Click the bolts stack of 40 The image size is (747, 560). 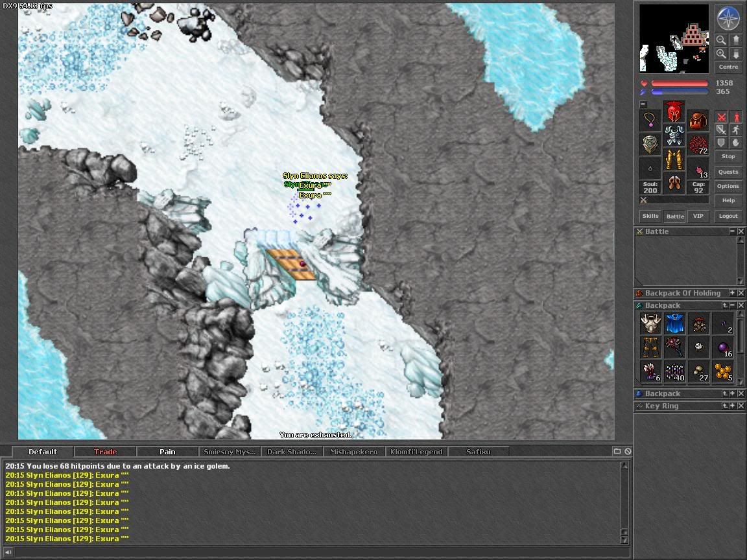(674, 371)
